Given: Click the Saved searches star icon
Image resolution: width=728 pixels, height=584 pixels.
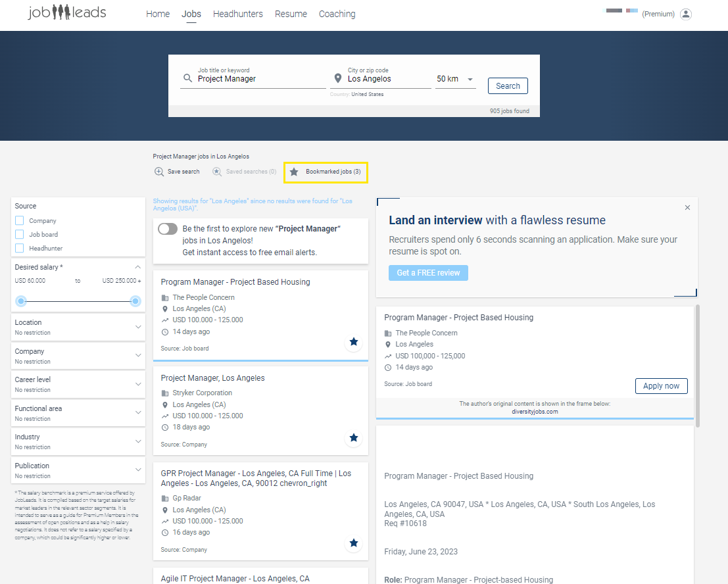Looking at the screenshot, I should click(x=217, y=172).
